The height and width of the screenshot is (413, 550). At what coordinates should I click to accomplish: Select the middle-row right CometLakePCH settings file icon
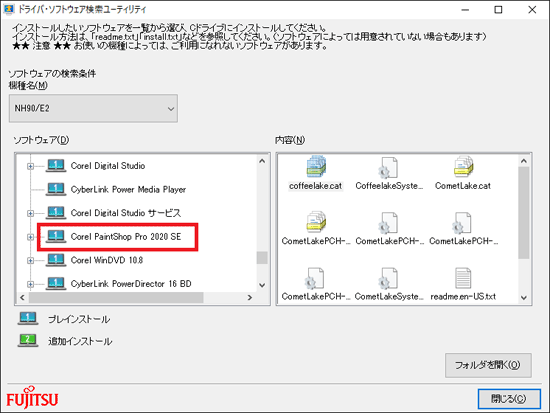462,222
